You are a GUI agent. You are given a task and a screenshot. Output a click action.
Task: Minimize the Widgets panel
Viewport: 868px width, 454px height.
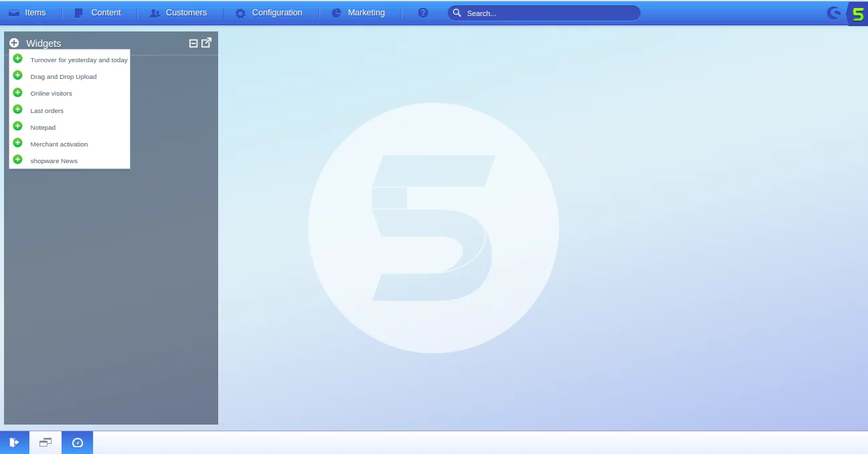point(193,43)
